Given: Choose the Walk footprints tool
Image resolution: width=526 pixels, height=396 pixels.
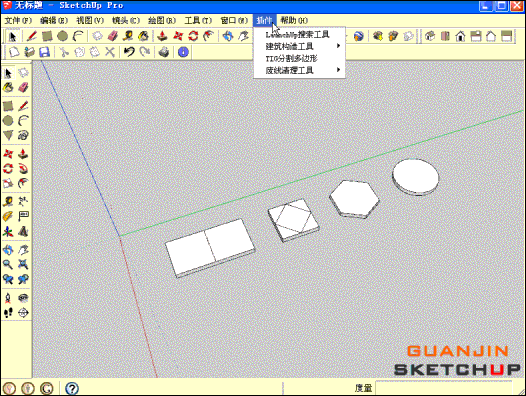Looking at the screenshot, I should point(8,312).
